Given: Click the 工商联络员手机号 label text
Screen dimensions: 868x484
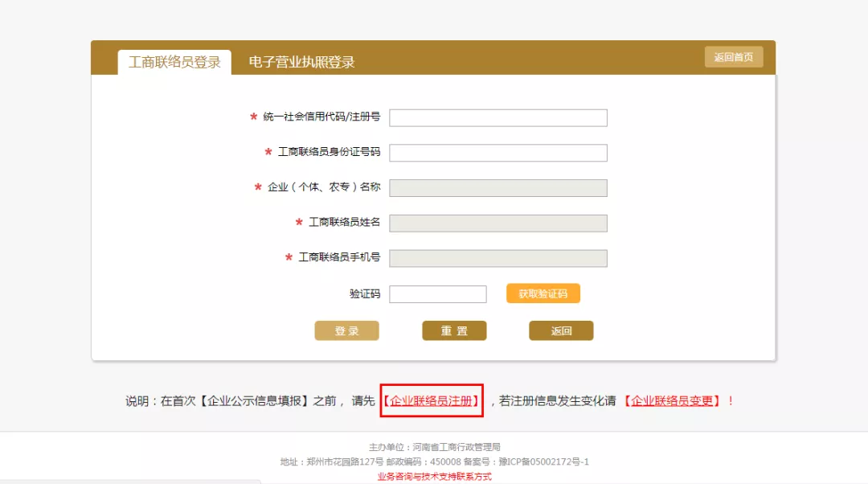Looking at the screenshot, I should (339, 257).
